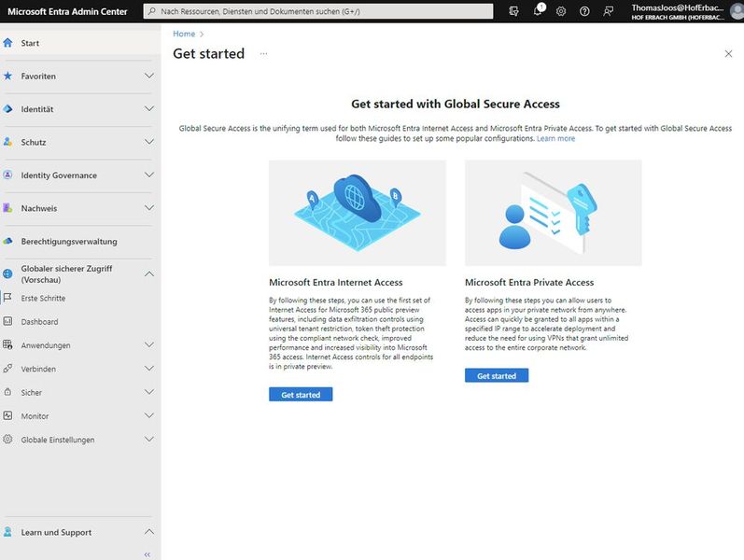Open the help question mark icon
The image size is (744, 560).
tap(584, 11)
